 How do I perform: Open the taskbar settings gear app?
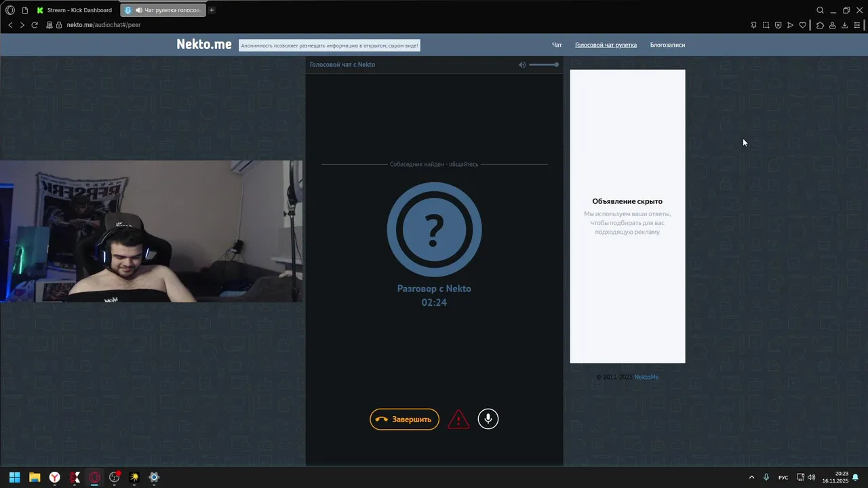pos(154,477)
